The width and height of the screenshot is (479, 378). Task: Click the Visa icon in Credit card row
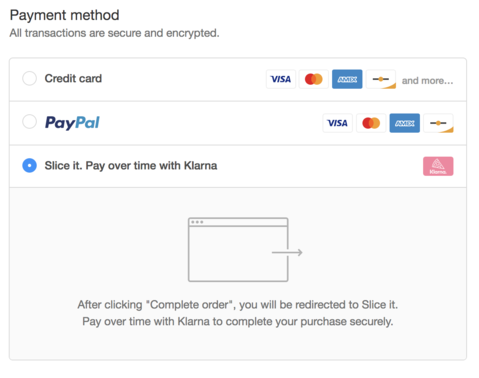coord(281,79)
